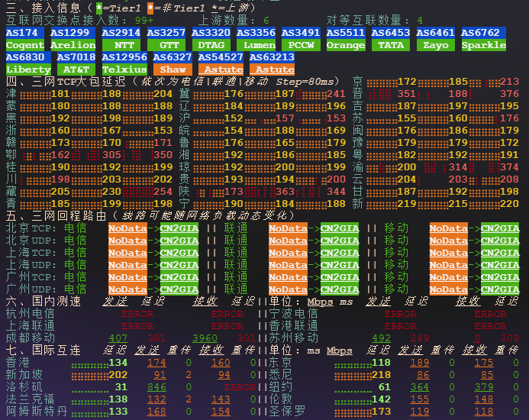Image resolution: width=529 pixels, height=420 pixels.
Task: Select the 成都移动 receive speed 3960
Action: 205,338
